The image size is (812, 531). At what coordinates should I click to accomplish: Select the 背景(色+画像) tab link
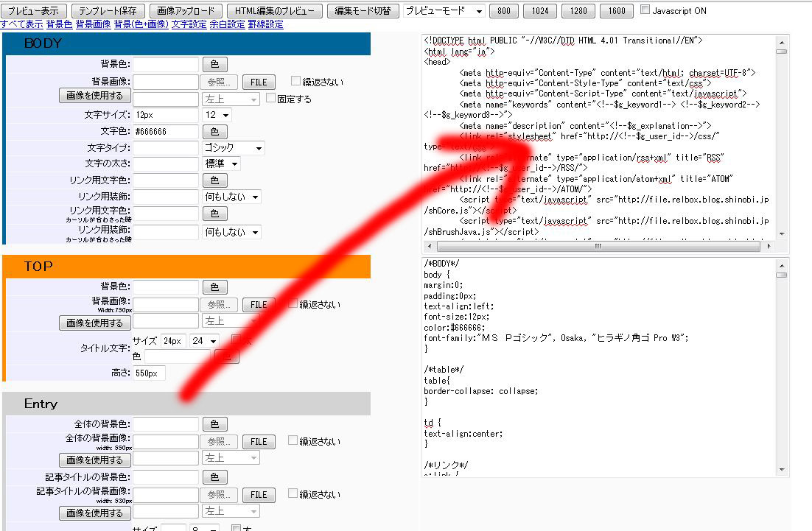click(141, 24)
